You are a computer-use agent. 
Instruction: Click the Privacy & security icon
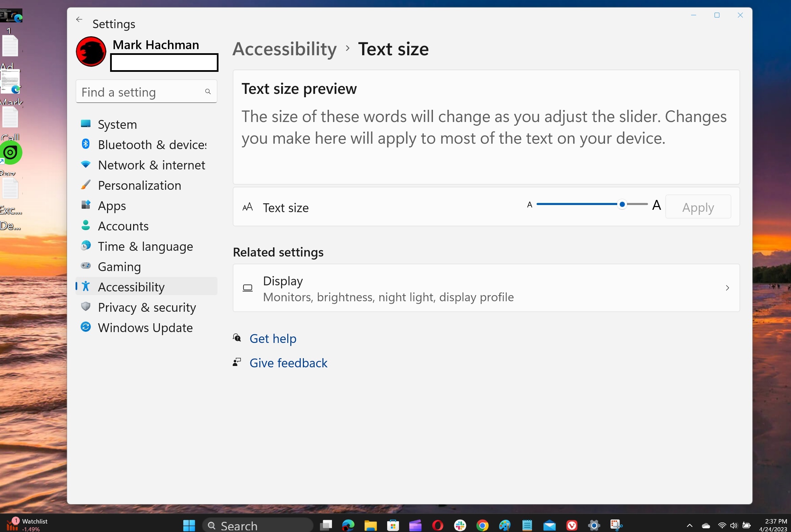coord(85,306)
